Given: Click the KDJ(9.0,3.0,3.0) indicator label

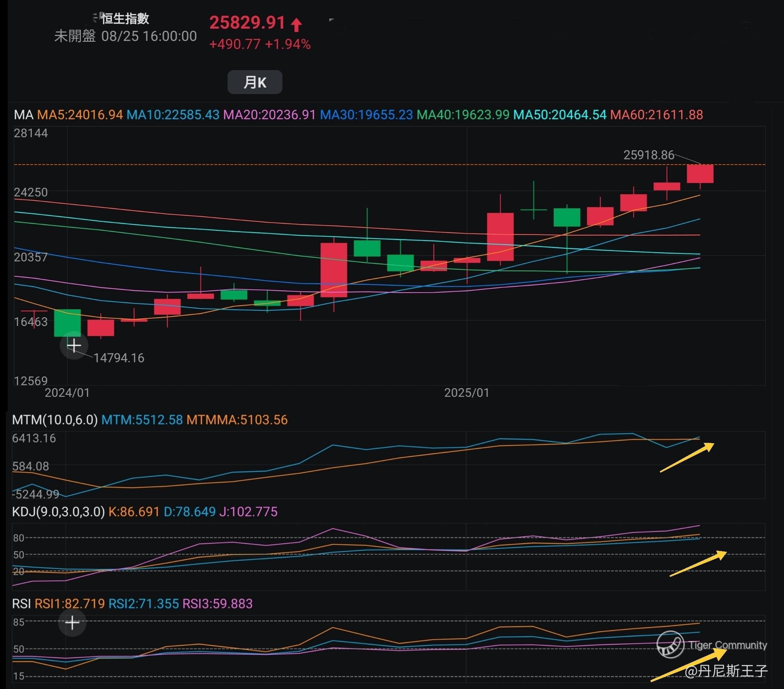Looking at the screenshot, I should (x=58, y=512).
